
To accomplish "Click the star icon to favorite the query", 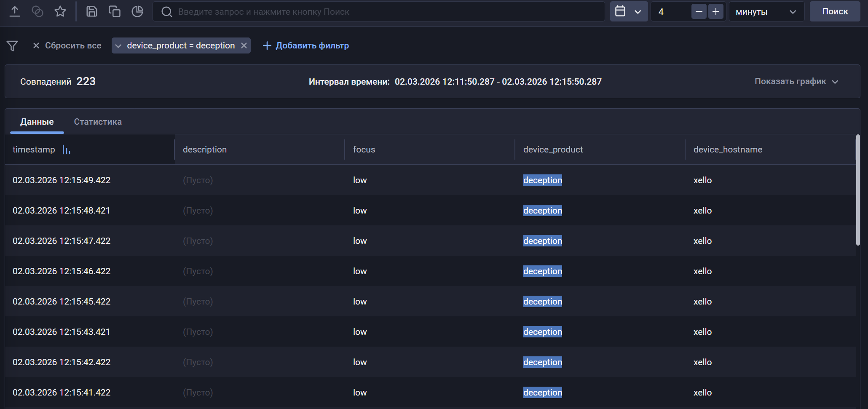I will tap(60, 11).
